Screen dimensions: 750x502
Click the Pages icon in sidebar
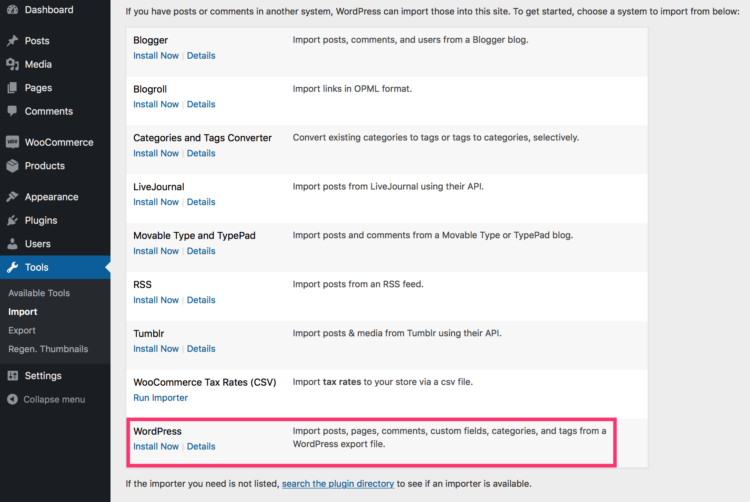tap(12, 88)
